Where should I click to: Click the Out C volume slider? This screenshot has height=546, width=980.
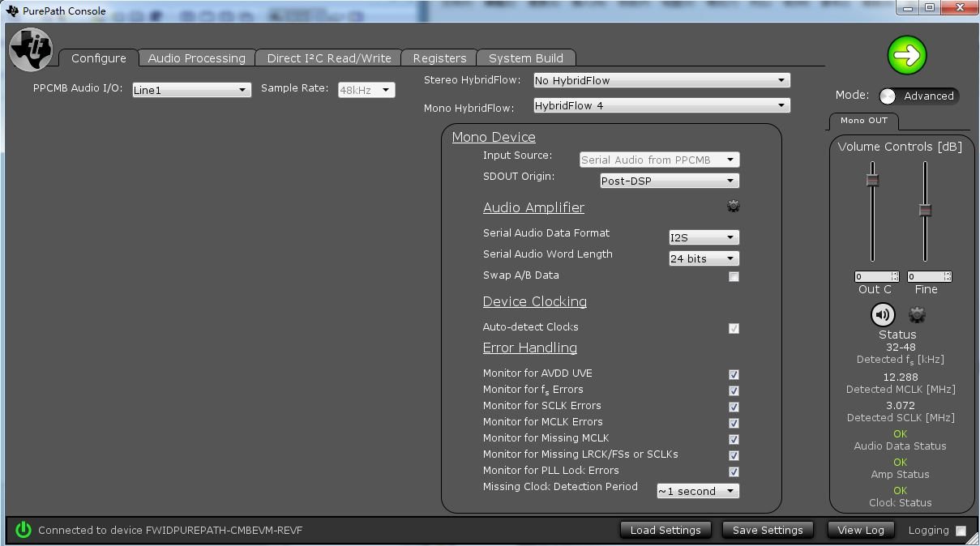point(873,180)
